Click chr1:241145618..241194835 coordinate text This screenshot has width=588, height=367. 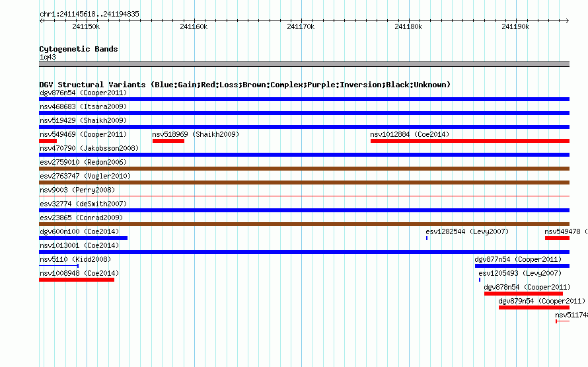89,14
